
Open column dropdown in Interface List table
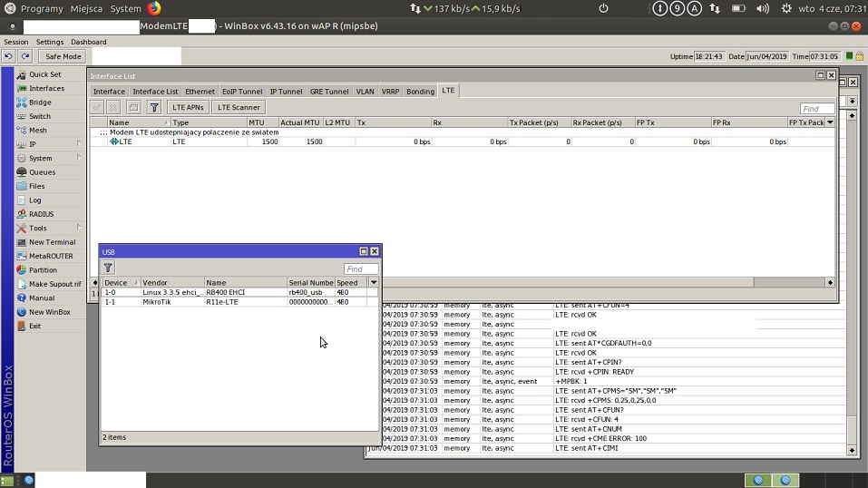point(830,122)
